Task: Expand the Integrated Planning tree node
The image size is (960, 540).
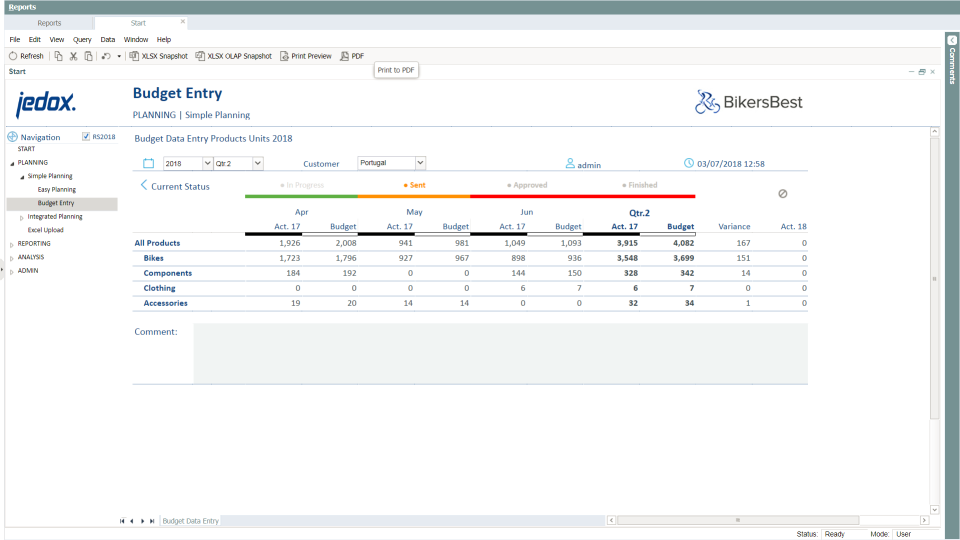Action: pos(22,217)
